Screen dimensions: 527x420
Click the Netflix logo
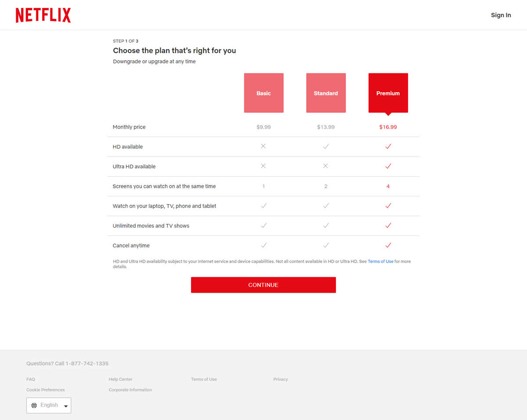(43, 15)
